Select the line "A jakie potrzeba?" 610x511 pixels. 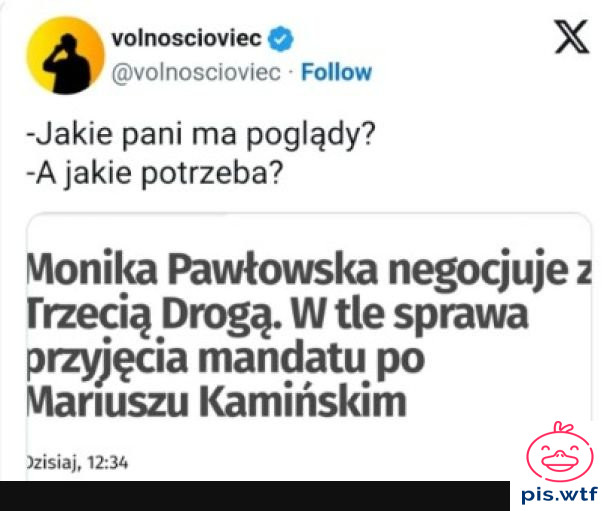154,174
